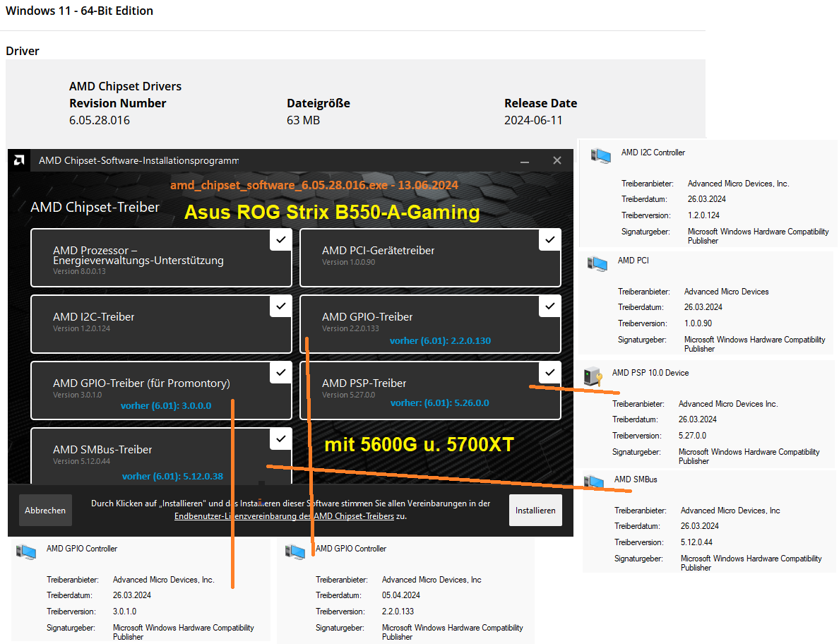Screen dimensions: 839x644
Task: Click AMD I2C Controller Treiberdatum 26.03.2024
Action: point(707,200)
